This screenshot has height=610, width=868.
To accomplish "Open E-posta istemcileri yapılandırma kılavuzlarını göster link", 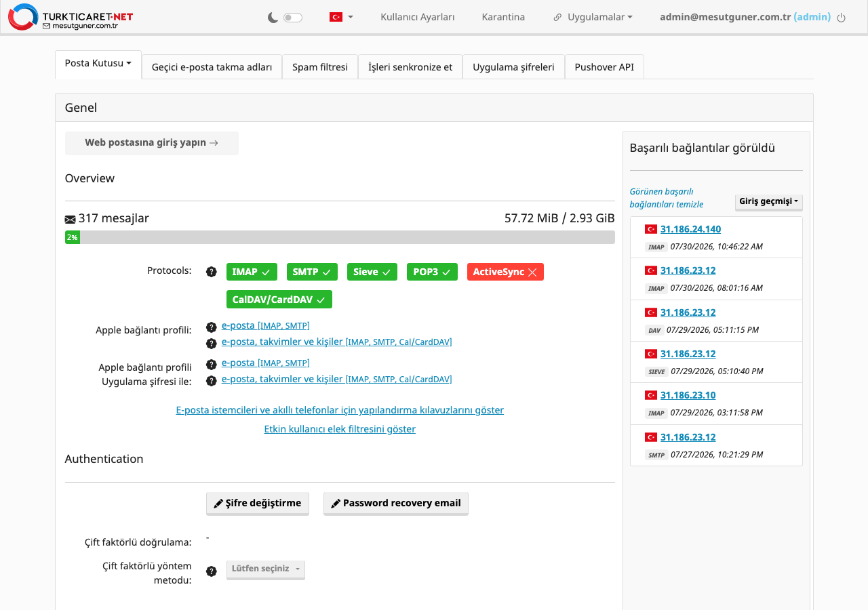I will coord(340,410).
